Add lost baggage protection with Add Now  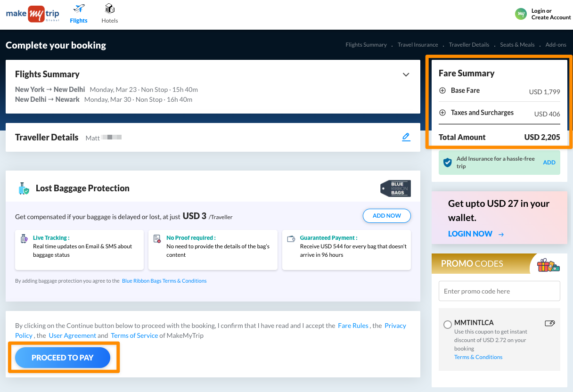pos(386,216)
